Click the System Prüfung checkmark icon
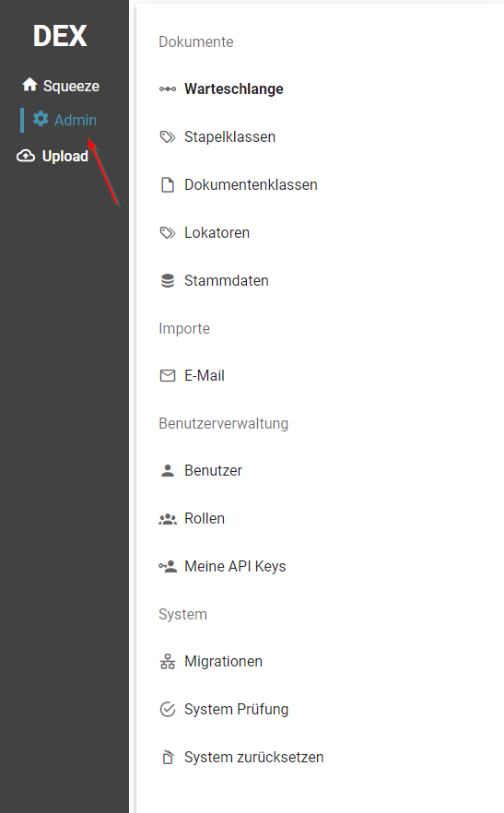504x813 pixels. pos(168,710)
